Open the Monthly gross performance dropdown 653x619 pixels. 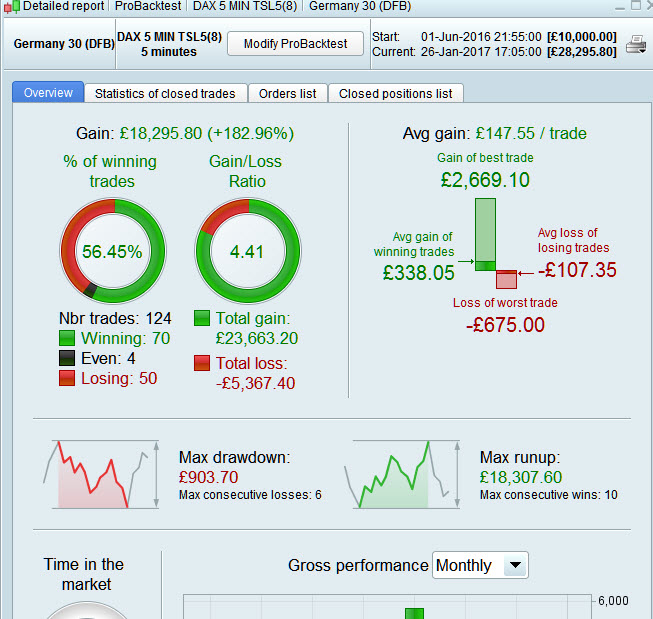(x=480, y=565)
